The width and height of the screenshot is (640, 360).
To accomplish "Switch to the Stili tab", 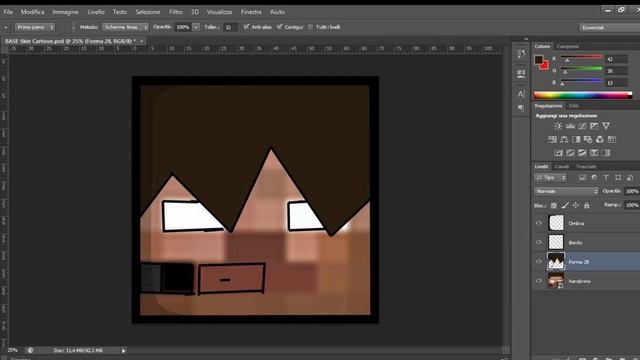I will pos(573,106).
